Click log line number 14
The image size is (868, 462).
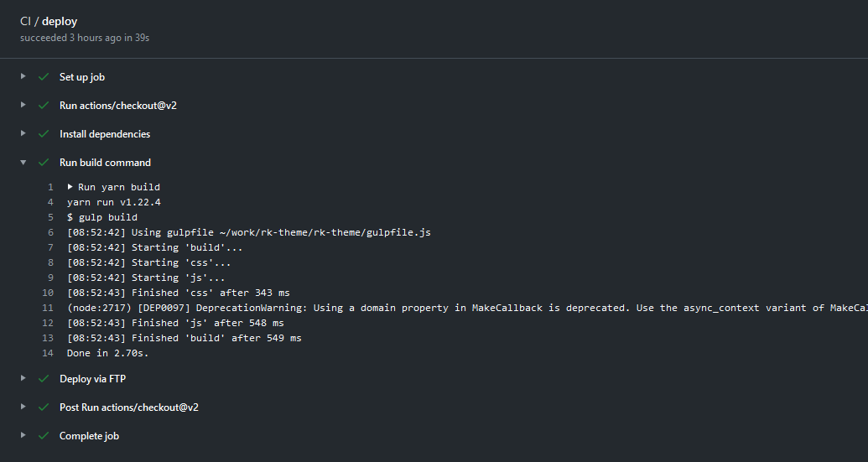pyautogui.click(x=48, y=353)
